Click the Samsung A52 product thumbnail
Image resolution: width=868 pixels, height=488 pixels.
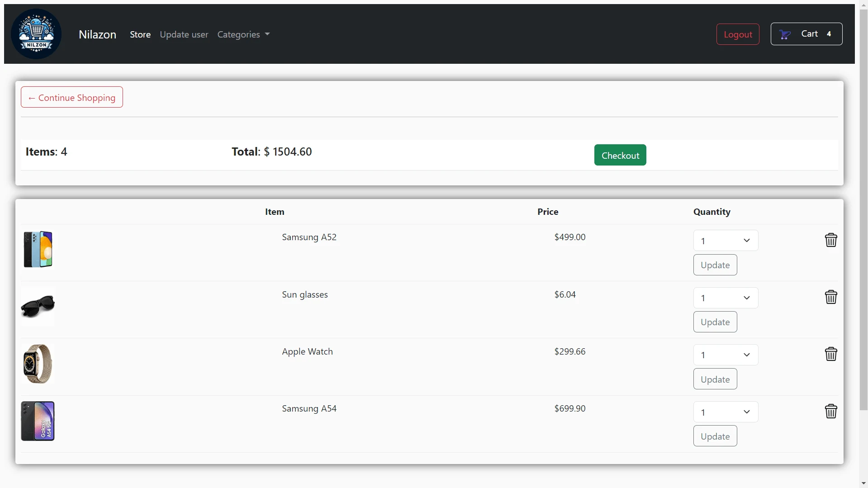pyautogui.click(x=38, y=249)
